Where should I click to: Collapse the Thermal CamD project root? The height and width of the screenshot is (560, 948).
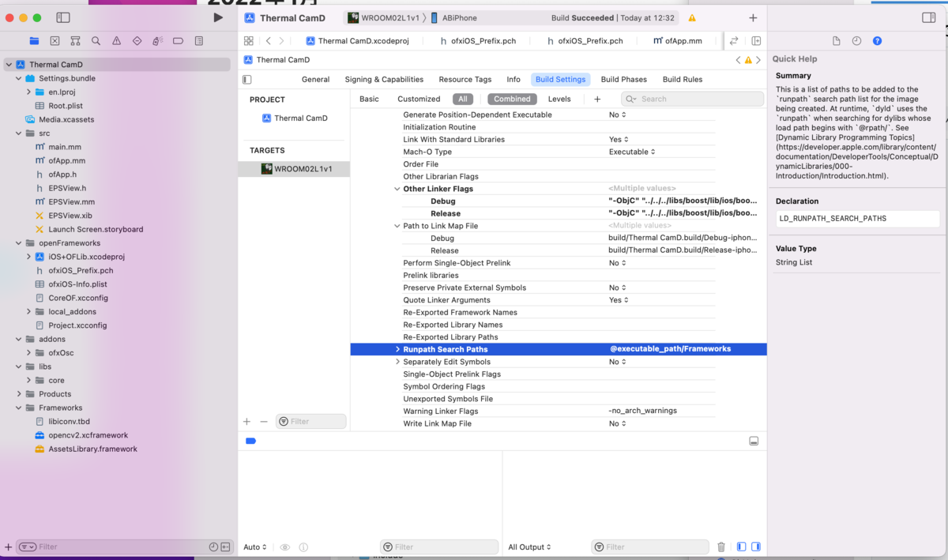[x=9, y=65]
